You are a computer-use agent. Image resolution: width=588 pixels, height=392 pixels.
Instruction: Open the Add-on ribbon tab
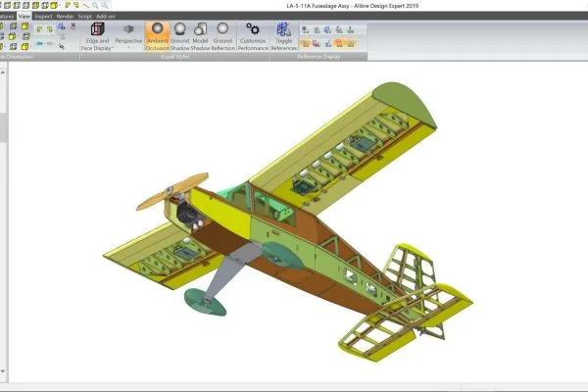(x=106, y=16)
